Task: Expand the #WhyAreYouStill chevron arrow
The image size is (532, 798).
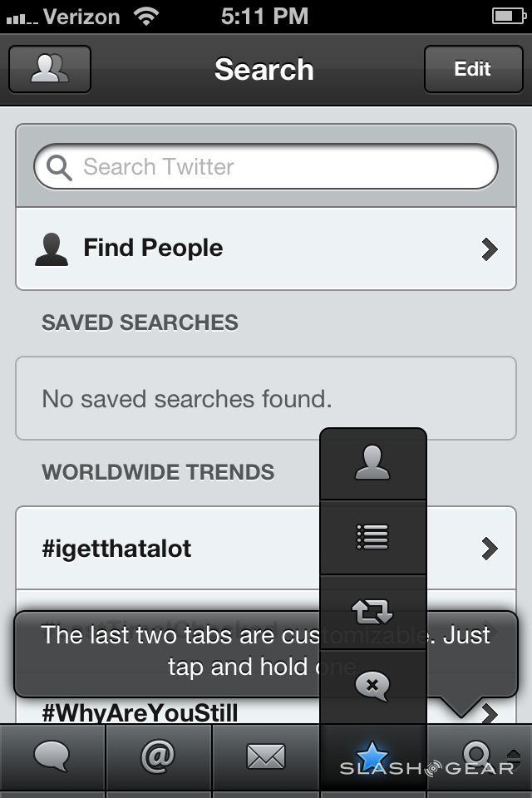Action: (x=490, y=712)
